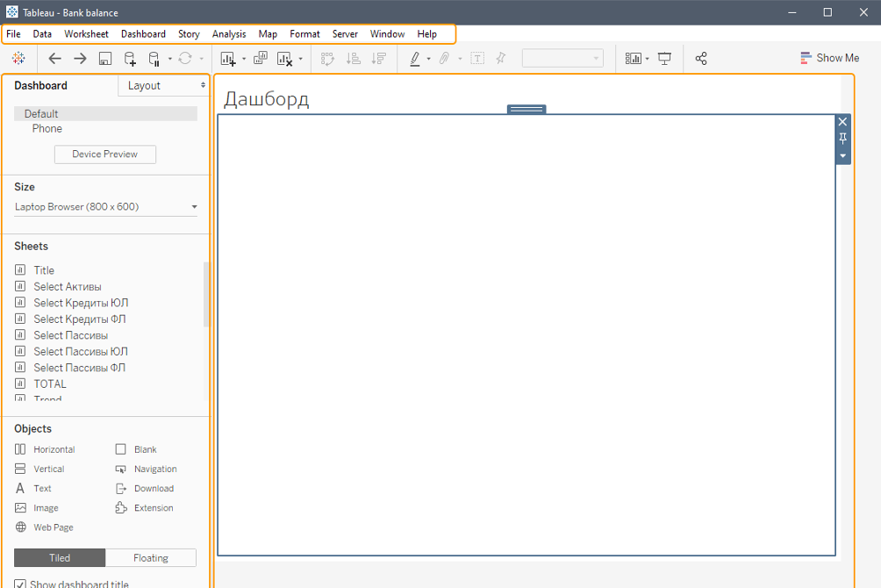
Task: Click the Device Preview button
Action: pyautogui.click(x=105, y=154)
